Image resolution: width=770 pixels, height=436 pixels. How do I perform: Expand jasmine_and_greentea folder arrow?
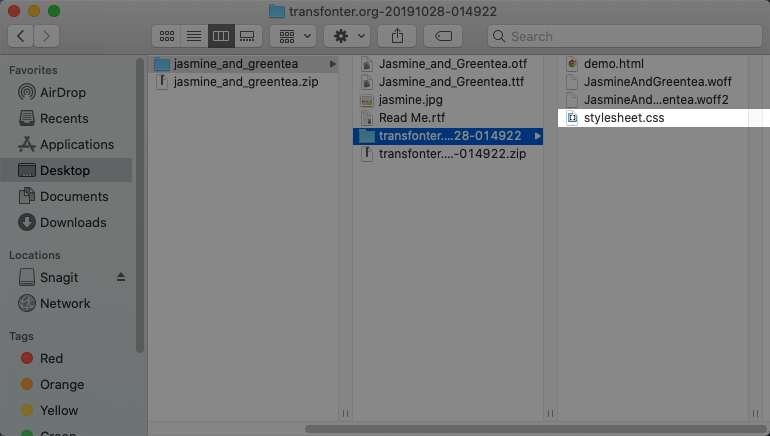point(332,64)
